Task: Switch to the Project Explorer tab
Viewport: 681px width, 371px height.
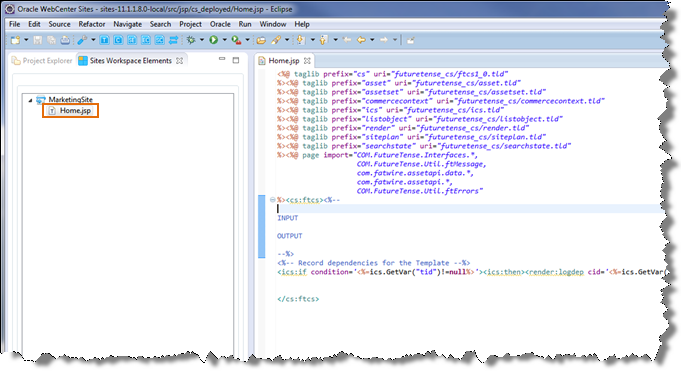Action: tap(43, 61)
